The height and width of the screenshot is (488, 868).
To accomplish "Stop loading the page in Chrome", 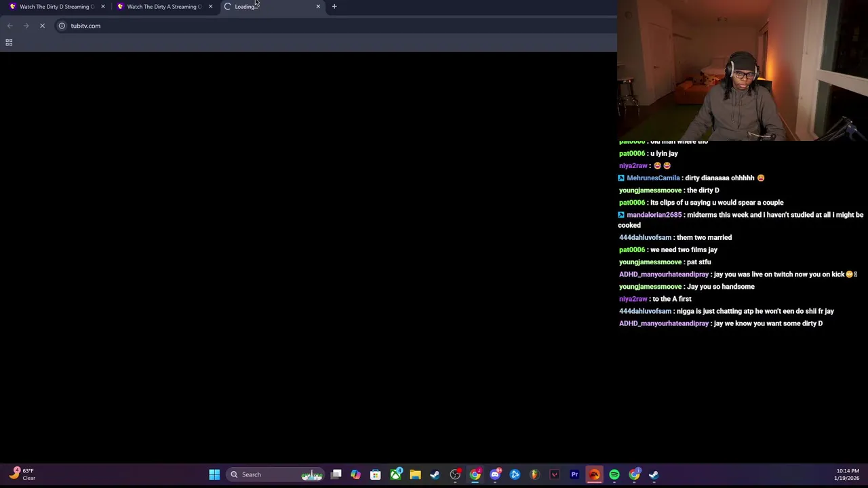I will click(42, 26).
